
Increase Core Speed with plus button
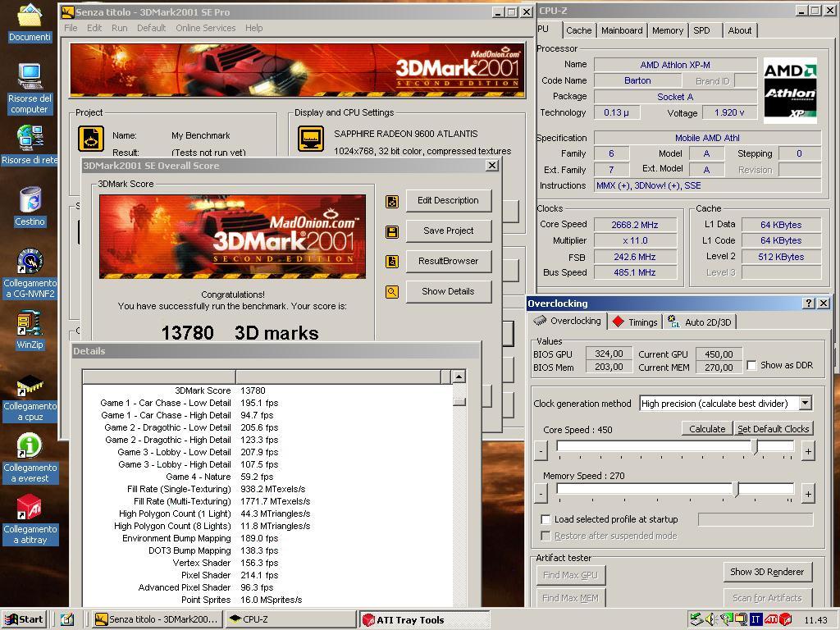click(x=808, y=452)
